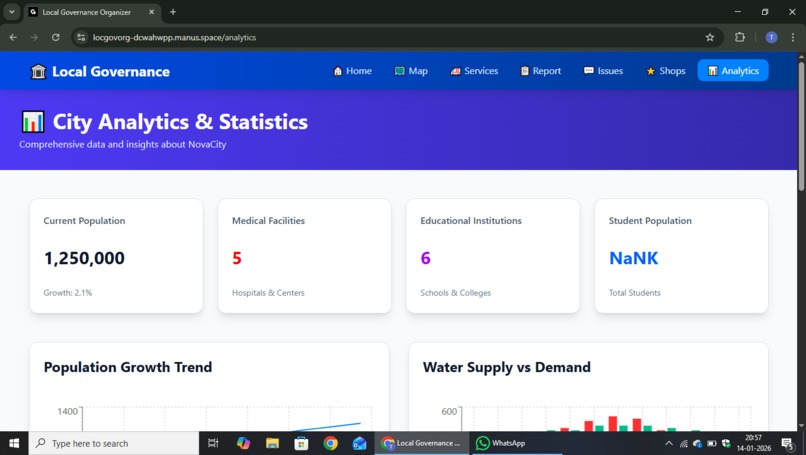
Task: Click browser forward arrow
Action: point(34,38)
